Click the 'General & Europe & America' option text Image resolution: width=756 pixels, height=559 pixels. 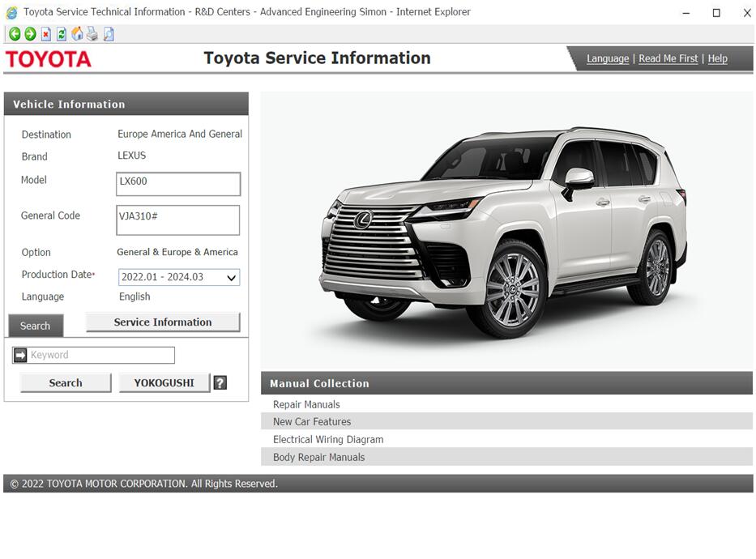tap(177, 252)
